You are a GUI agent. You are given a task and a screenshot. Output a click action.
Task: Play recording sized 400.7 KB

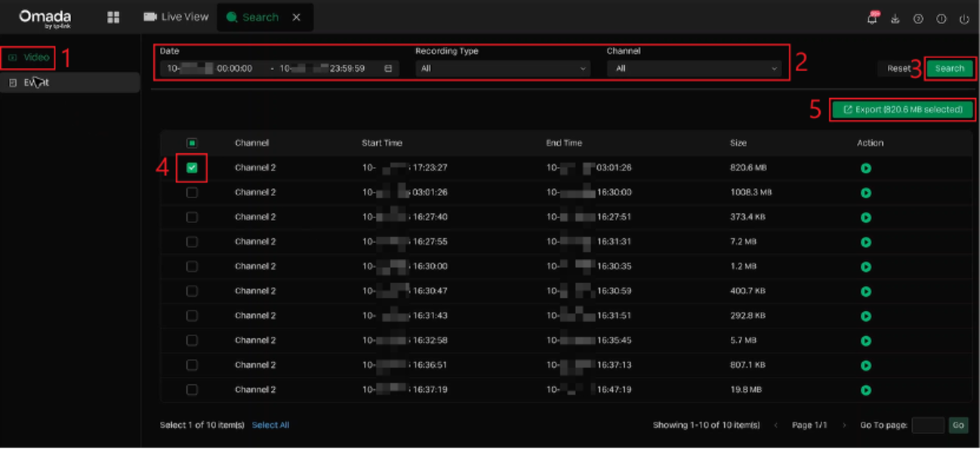(x=866, y=291)
